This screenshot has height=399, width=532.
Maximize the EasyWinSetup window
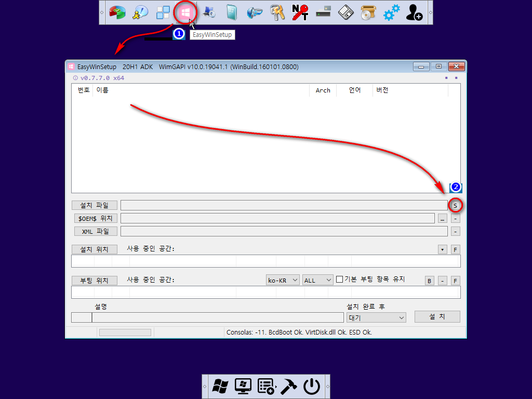click(438, 66)
